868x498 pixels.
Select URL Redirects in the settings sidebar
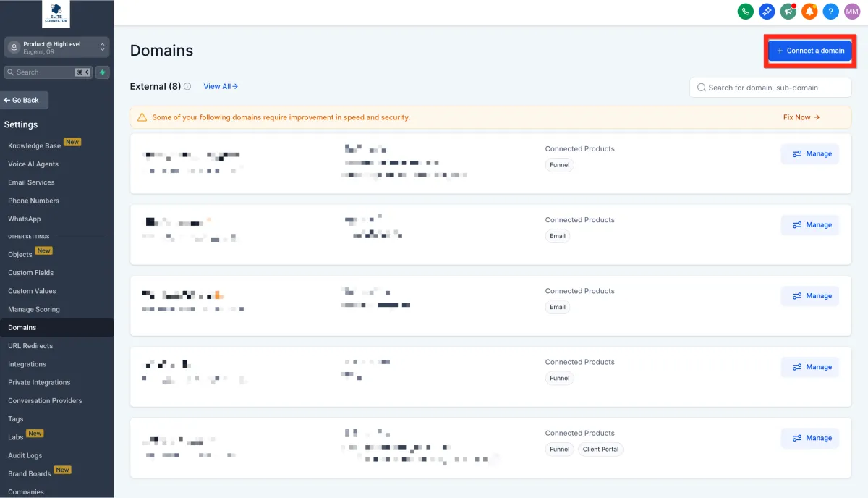tap(30, 346)
